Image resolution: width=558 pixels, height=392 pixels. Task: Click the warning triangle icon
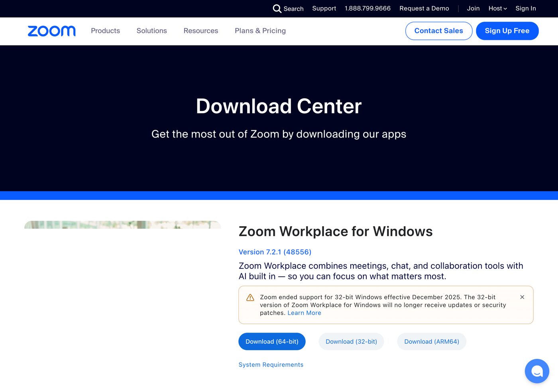pos(250,298)
